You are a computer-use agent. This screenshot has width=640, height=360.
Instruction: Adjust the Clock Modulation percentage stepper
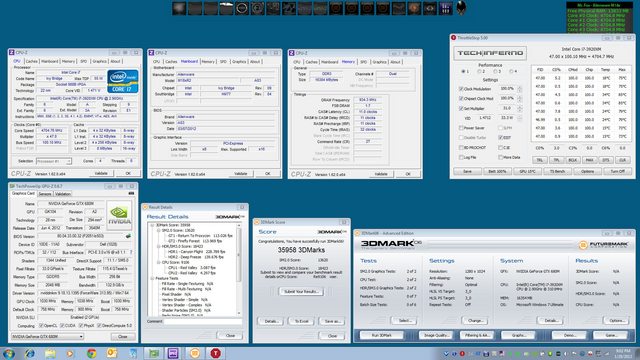pos(520,89)
